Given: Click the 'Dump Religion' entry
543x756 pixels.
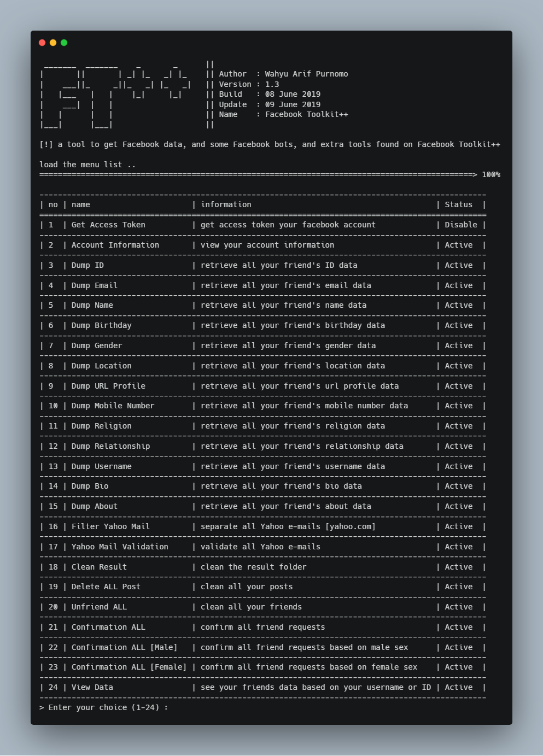Looking at the screenshot, I should [x=102, y=426].
